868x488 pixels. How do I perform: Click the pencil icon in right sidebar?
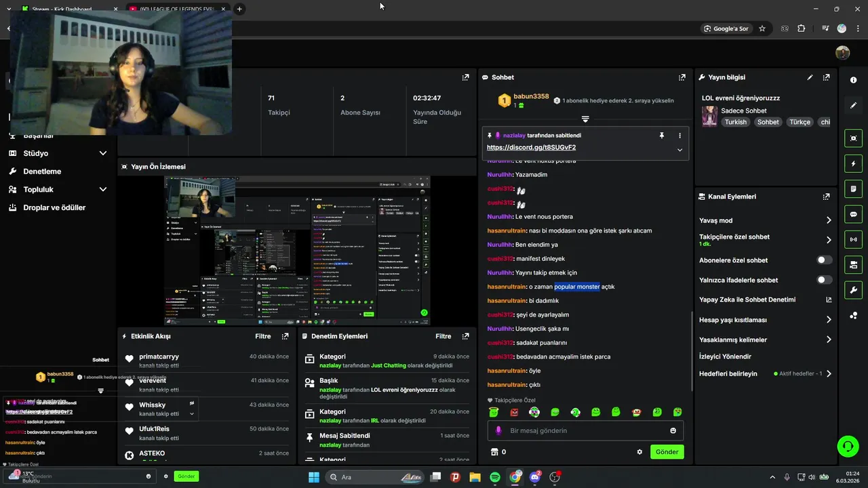pos(853,106)
